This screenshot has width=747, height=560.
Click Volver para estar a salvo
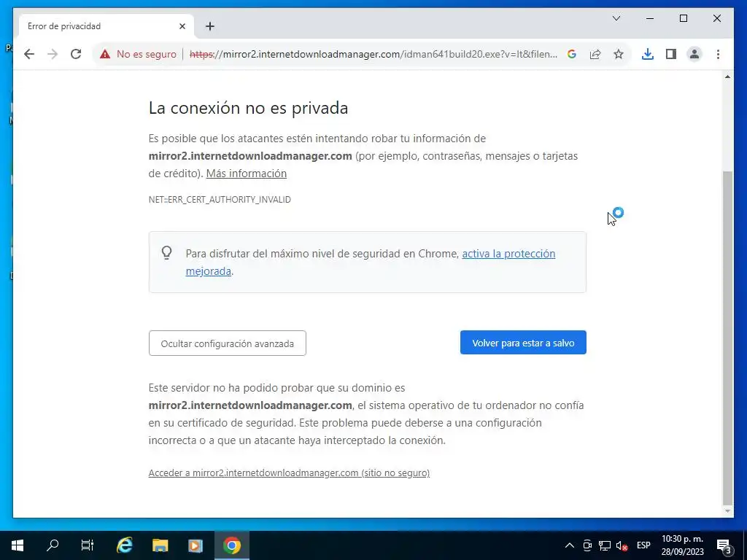[523, 343]
